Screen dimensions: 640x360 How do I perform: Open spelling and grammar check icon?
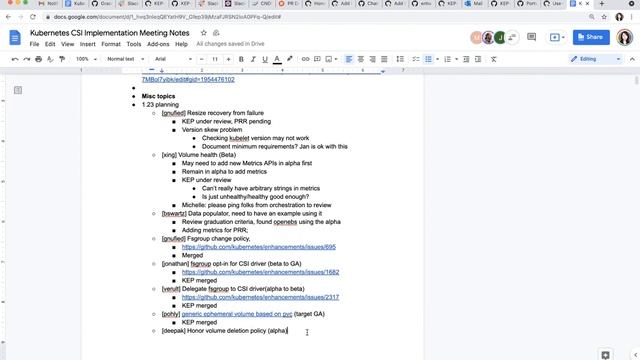click(50, 59)
